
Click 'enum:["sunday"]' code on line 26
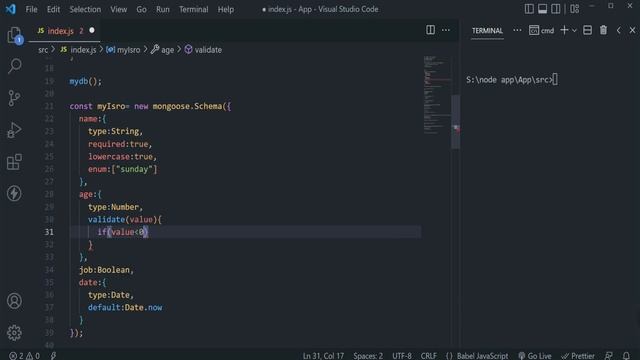click(122, 169)
